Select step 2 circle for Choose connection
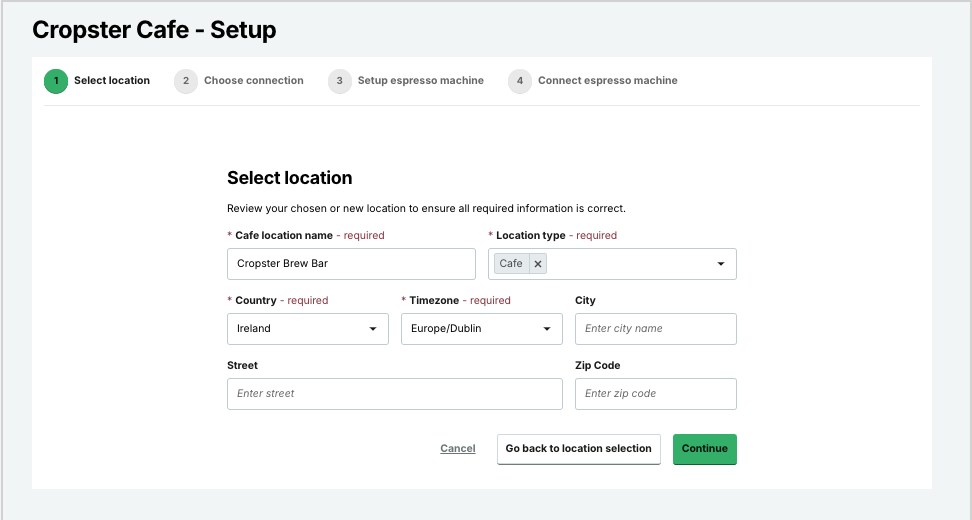972x520 pixels. click(186, 81)
